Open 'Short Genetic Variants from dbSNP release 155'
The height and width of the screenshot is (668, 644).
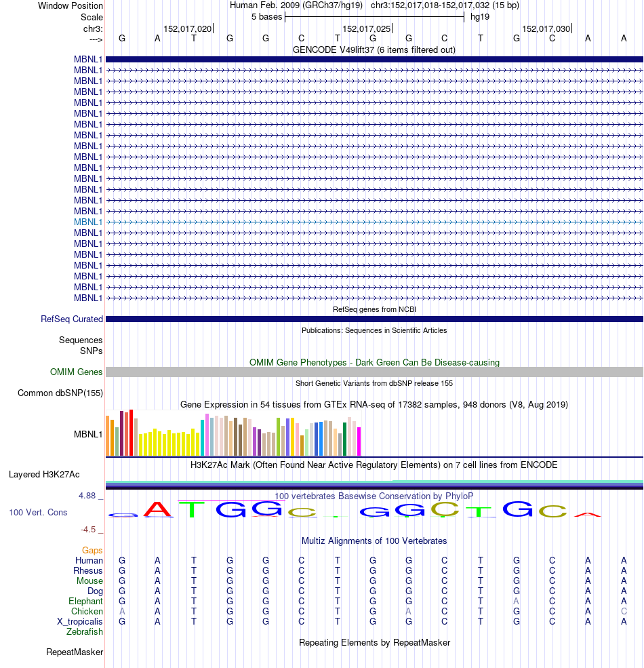point(374,383)
